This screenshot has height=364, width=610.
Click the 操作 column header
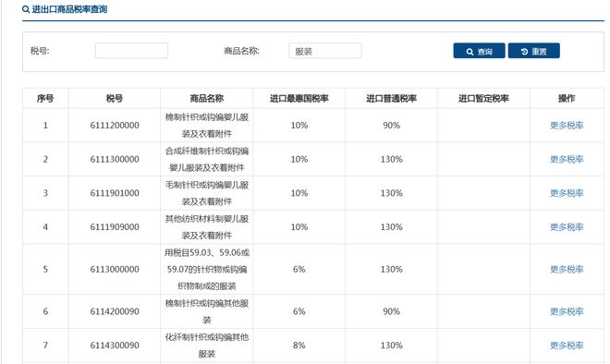pos(567,98)
